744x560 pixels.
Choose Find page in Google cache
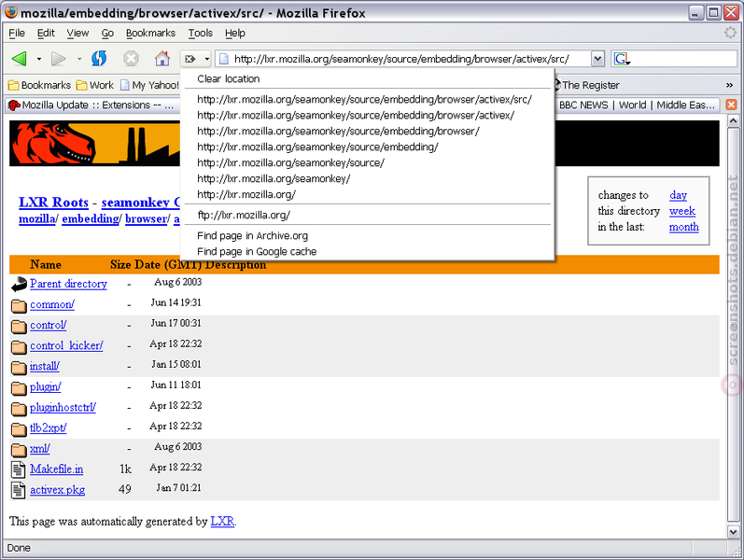367,251
